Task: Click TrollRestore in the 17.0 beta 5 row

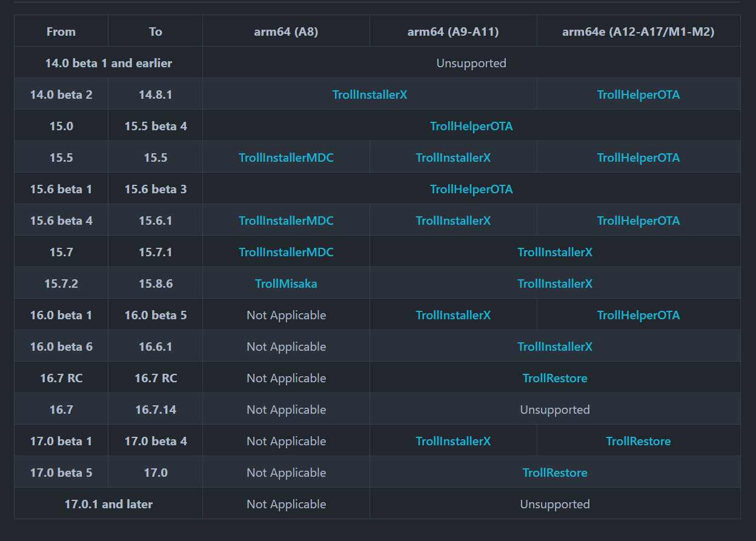Action: pyautogui.click(x=554, y=473)
